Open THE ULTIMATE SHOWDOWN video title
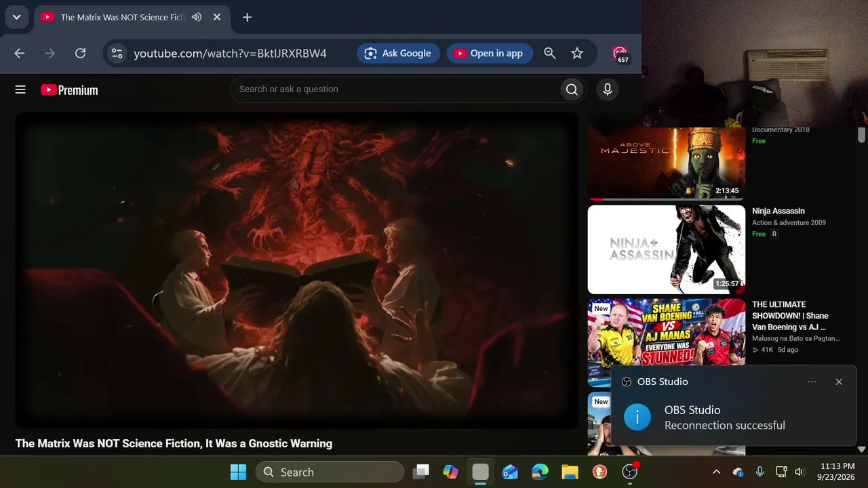The width and height of the screenshot is (868, 488). (790, 316)
